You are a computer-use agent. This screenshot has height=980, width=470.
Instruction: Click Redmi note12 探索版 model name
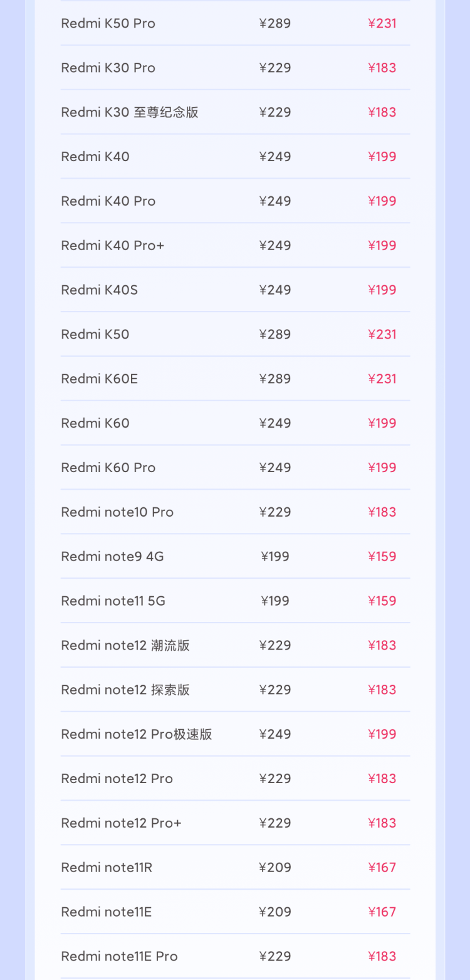click(x=125, y=690)
